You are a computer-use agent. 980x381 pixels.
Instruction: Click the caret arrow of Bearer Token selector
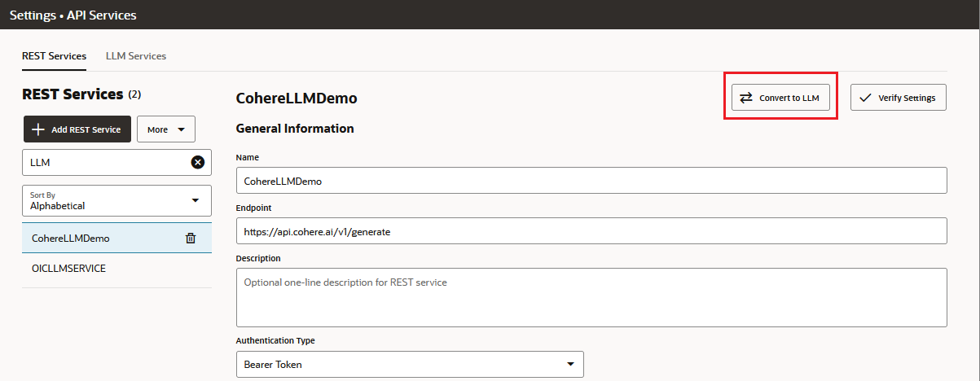[570, 364]
